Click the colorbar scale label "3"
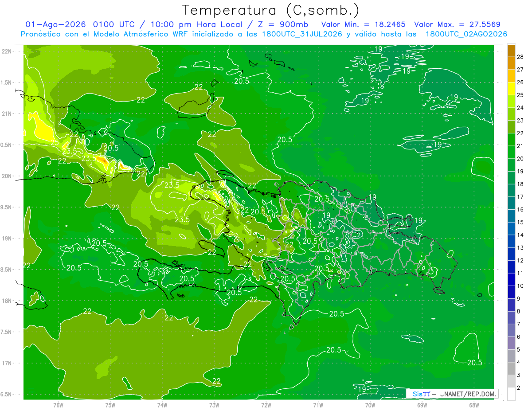 [x=519, y=375]
